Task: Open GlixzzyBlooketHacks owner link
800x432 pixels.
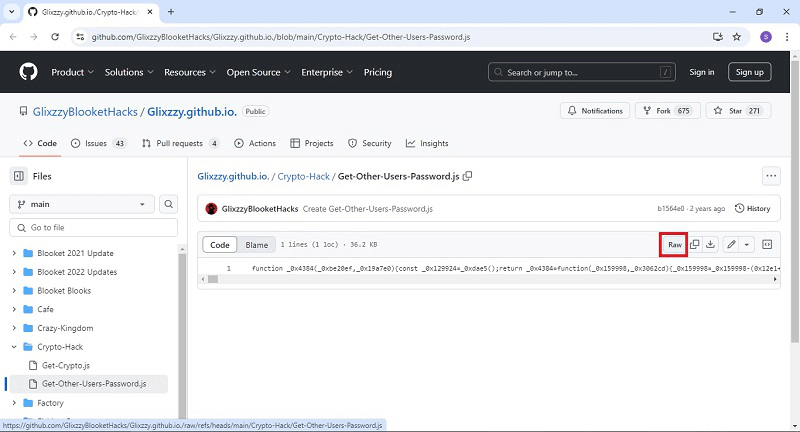Action: pyautogui.click(x=85, y=112)
